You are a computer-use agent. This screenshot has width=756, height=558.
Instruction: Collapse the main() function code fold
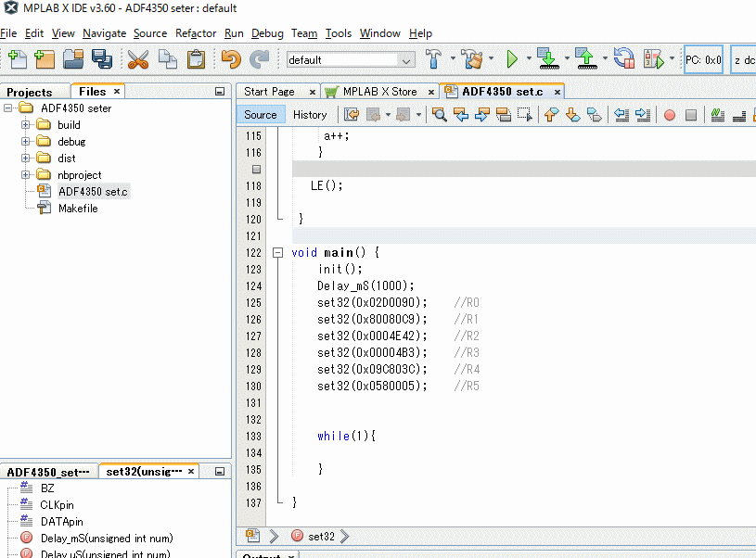click(x=277, y=252)
